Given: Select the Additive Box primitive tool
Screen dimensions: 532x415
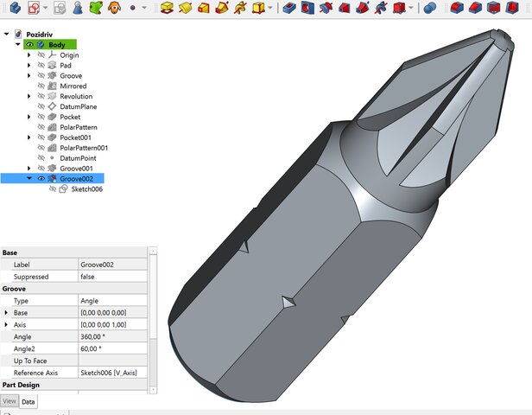Looking at the screenshot, I should tap(258, 8).
